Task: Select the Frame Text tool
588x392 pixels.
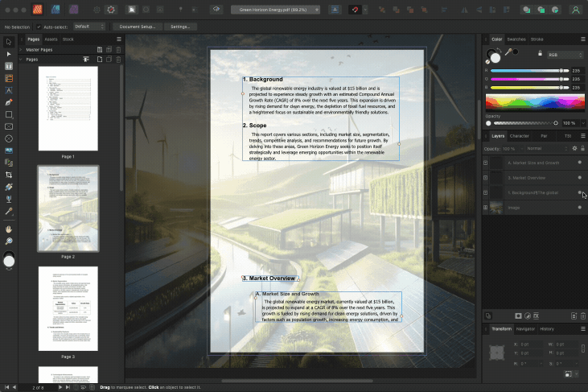Action: [9, 66]
